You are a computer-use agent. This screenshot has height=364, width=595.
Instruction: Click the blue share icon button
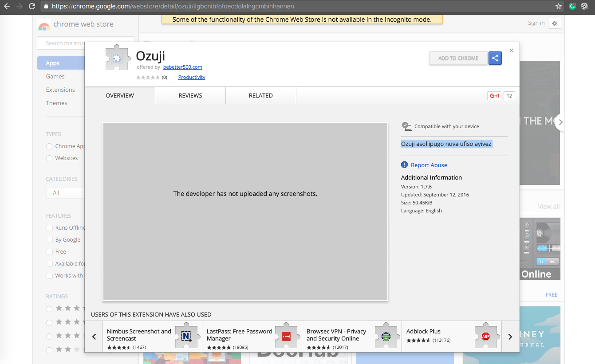click(x=495, y=58)
